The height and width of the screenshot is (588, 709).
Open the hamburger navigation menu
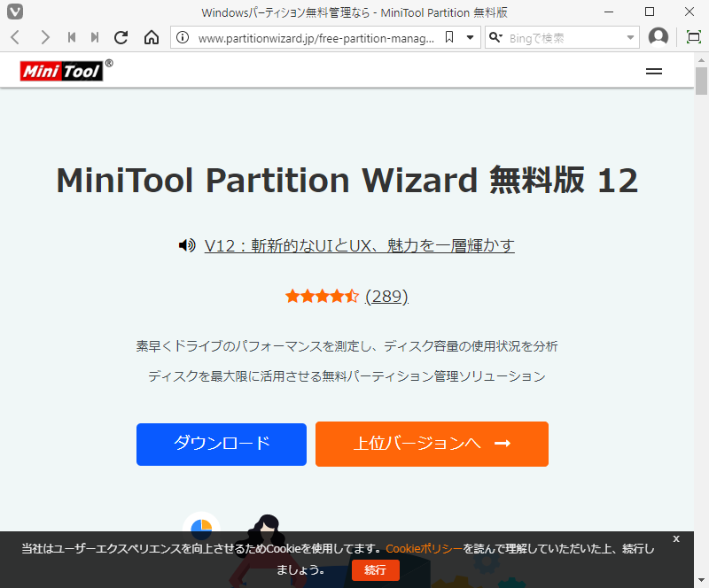(654, 72)
